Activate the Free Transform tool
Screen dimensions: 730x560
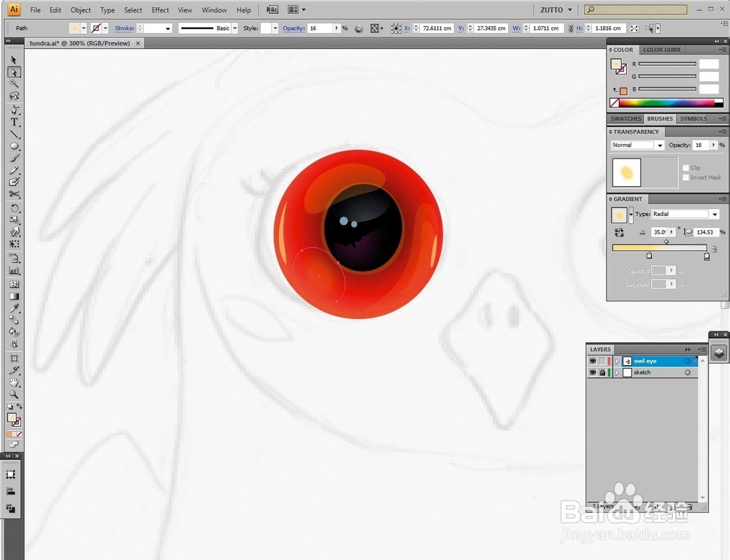[x=14, y=244]
